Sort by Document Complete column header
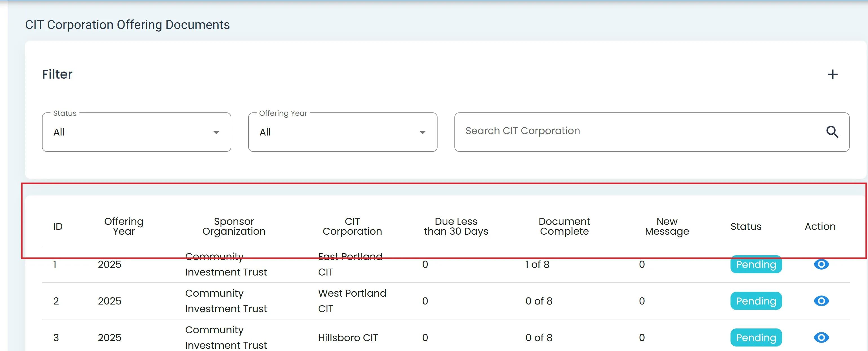868x351 pixels. [564, 226]
